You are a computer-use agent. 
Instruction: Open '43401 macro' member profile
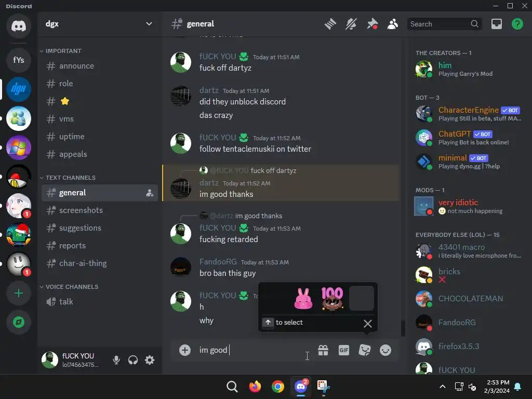pyautogui.click(x=469, y=251)
